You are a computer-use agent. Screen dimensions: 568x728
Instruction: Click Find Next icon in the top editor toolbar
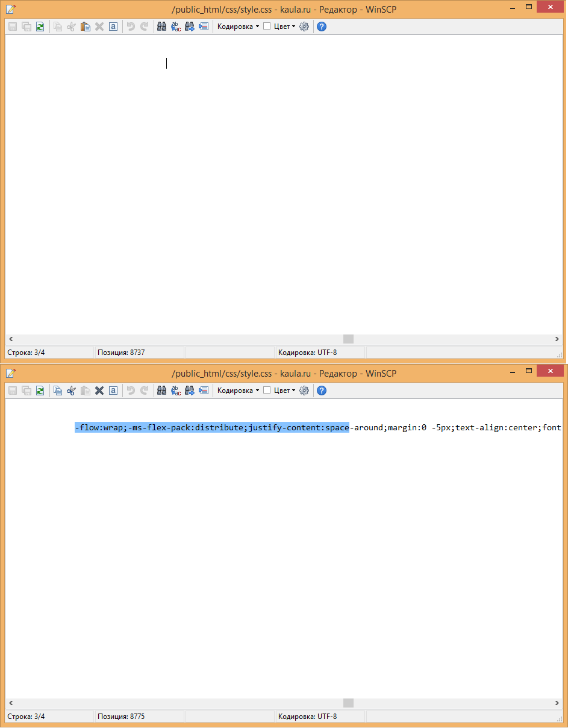coord(190,27)
